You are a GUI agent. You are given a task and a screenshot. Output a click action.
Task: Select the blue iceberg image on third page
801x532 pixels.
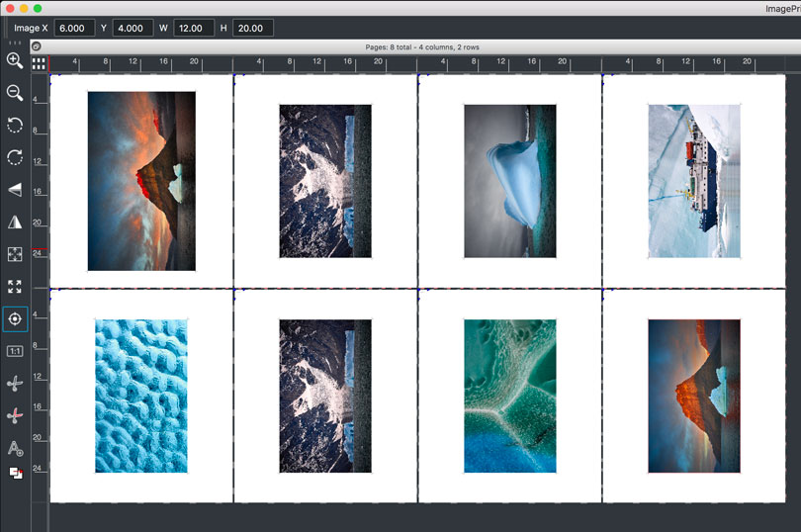510,181
